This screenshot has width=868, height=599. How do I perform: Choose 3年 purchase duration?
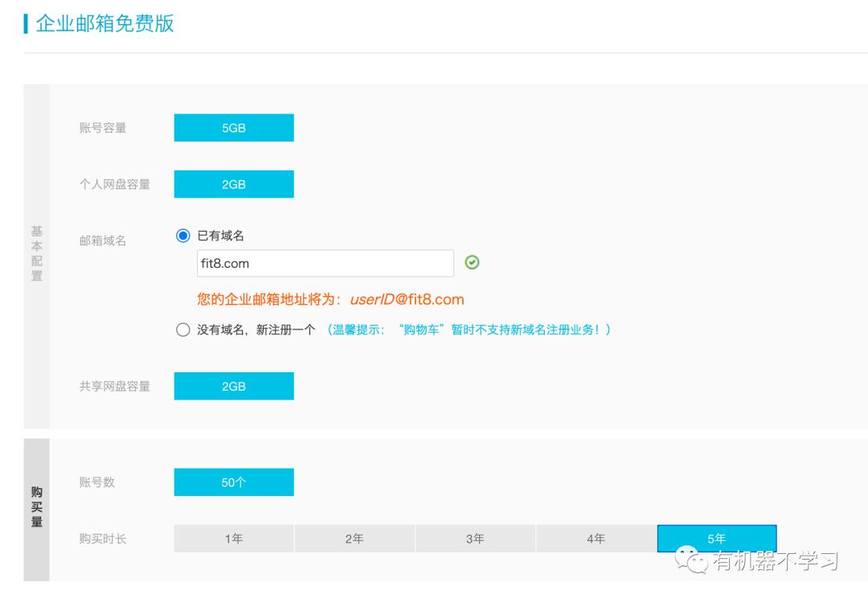coord(474,538)
